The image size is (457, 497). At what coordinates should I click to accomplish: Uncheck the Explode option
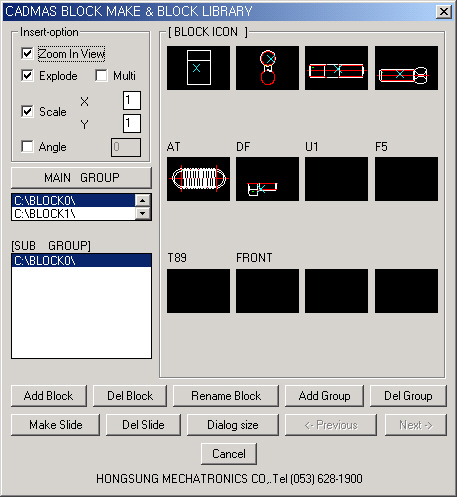click(x=27, y=76)
